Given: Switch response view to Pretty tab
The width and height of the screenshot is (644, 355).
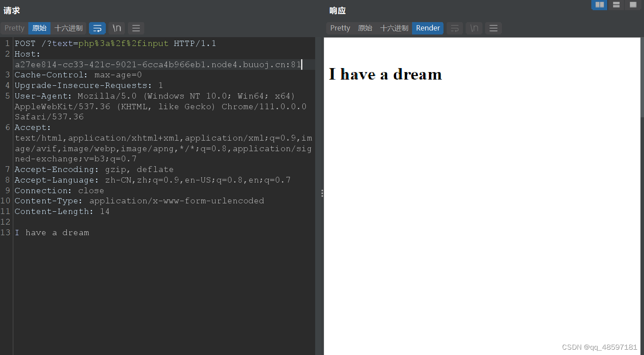Looking at the screenshot, I should [x=340, y=28].
